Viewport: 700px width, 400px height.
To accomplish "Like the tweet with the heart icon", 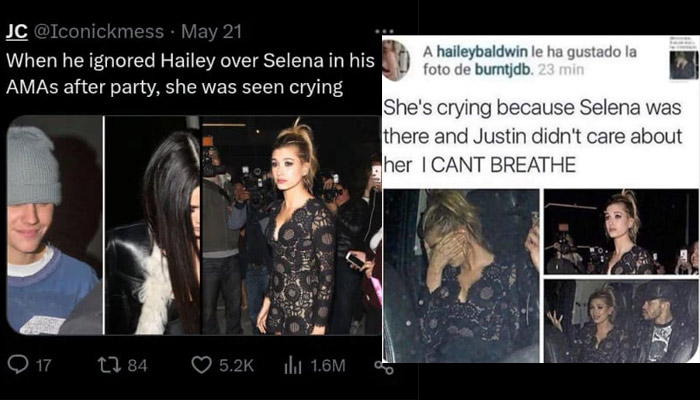I will point(201,366).
